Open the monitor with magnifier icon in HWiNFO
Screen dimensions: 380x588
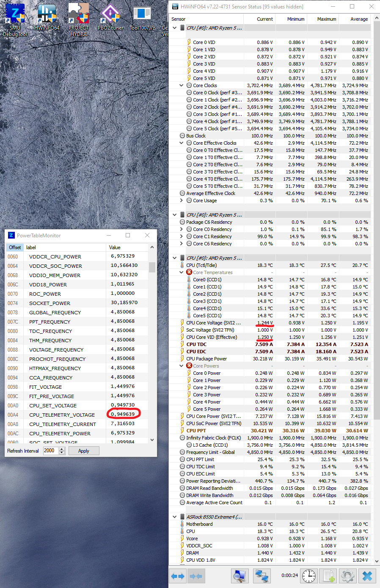pos(240,576)
